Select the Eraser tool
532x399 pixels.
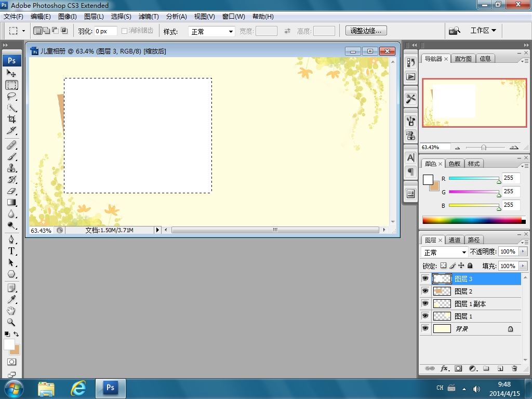pyautogui.click(x=11, y=191)
